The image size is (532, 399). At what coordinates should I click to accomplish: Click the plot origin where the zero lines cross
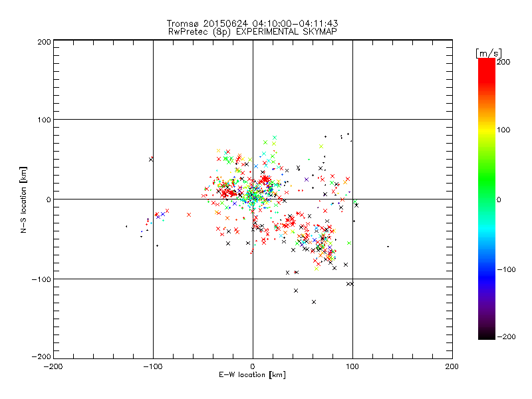(253, 199)
